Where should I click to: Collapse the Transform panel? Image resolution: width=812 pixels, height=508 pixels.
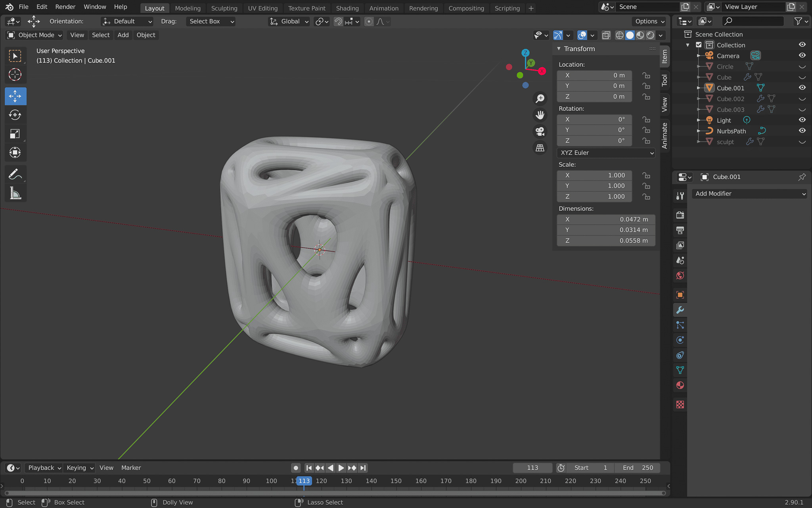click(x=559, y=49)
